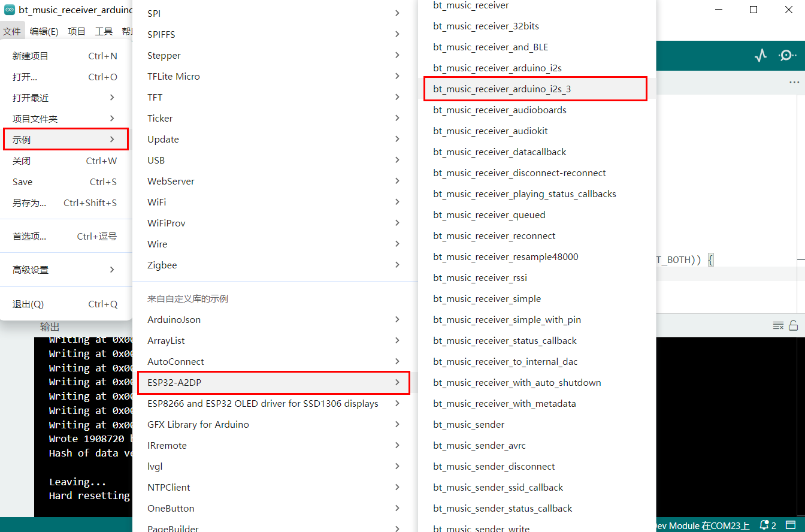This screenshot has width=805, height=532.
Task: Open example bt_music_receiver_arduino_i2s_3
Action: (536, 89)
